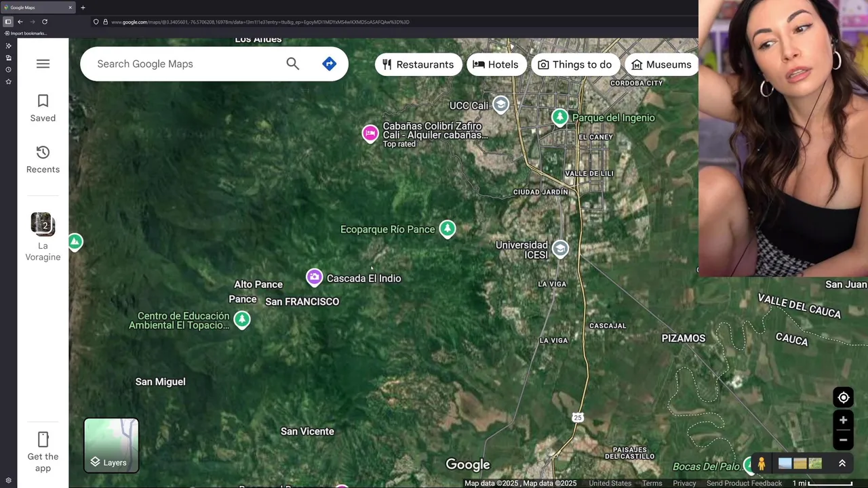Click the San FRANCISCO map label

click(302, 302)
